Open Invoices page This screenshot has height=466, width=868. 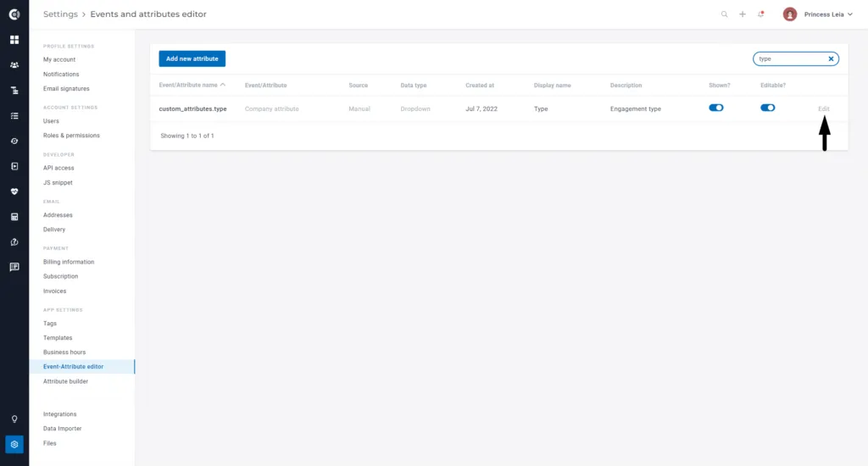54,291
